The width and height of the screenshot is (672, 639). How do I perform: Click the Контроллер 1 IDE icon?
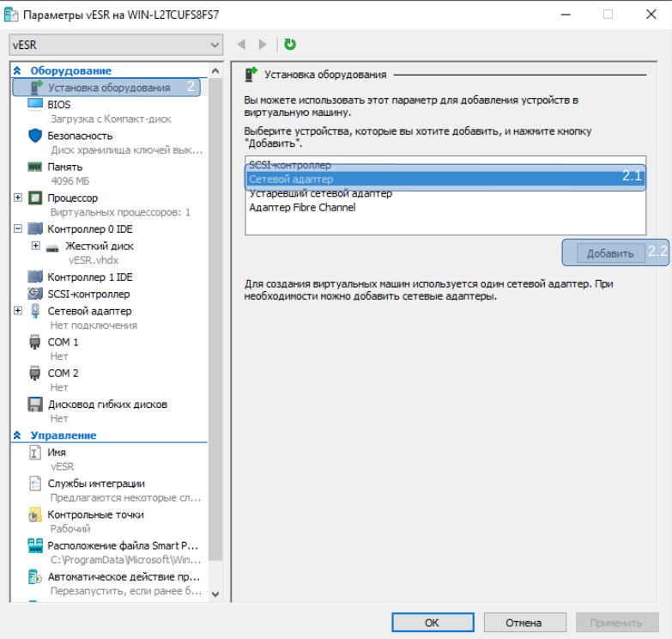35,277
